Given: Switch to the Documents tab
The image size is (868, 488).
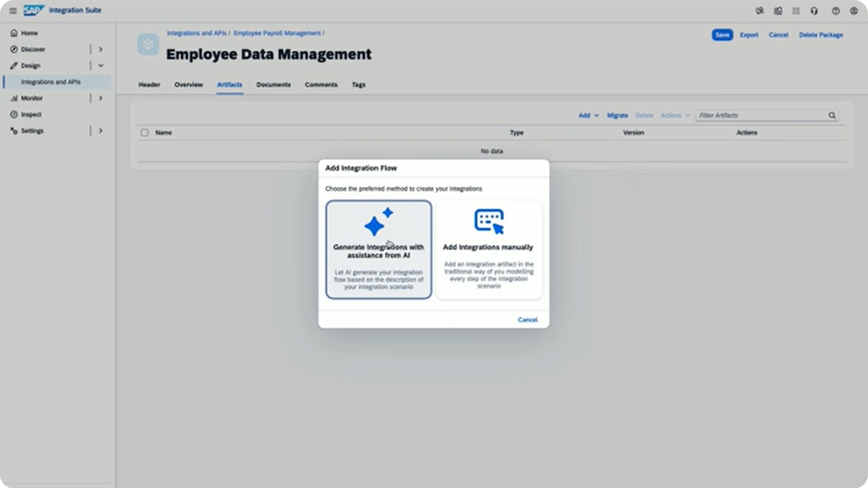Looking at the screenshot, I should 273,84.
